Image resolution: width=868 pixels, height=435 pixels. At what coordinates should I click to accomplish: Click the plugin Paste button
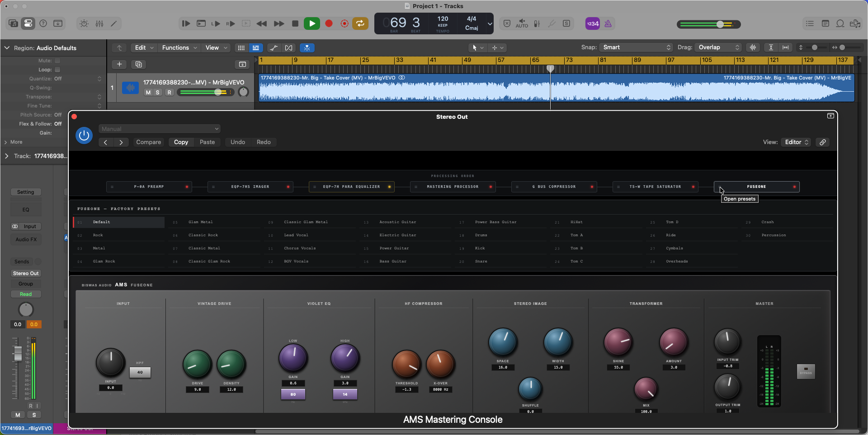(x=207, y=142)
